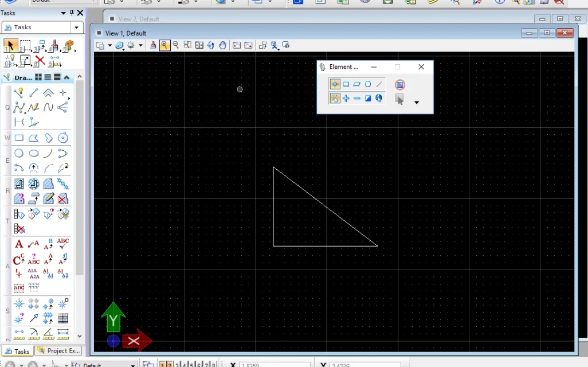Select the Place Ellipse tool

click(x=33, y=153)
